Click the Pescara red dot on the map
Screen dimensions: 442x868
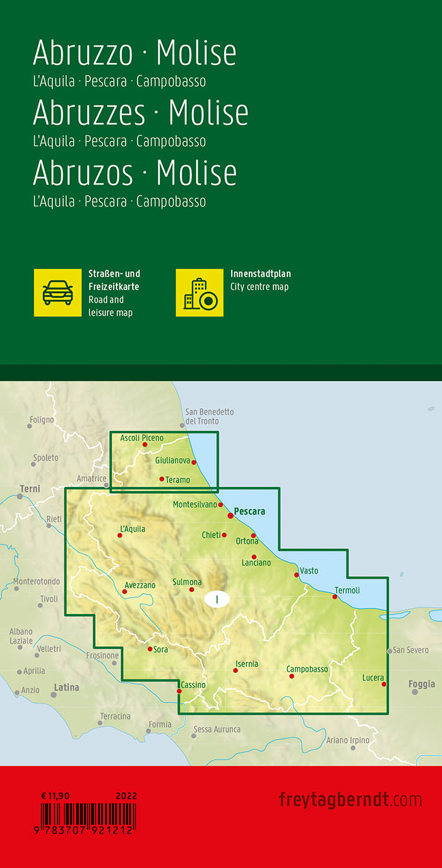pos(230,516)
